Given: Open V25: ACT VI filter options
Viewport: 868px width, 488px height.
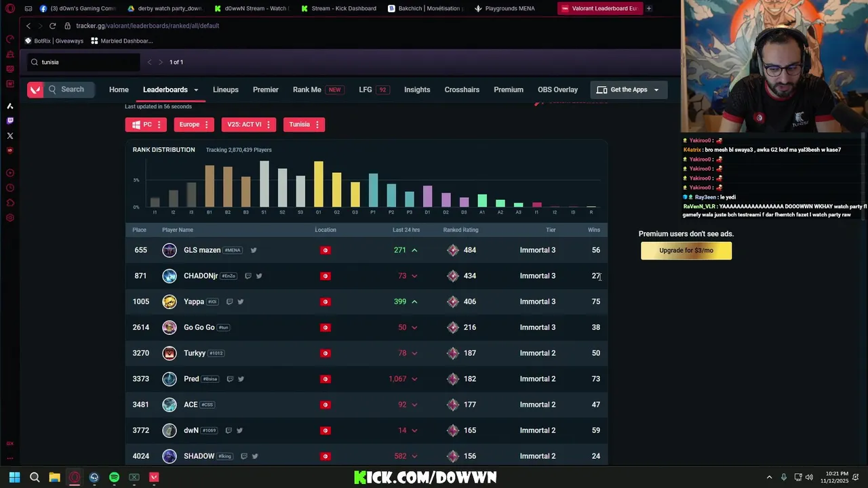Looking at the screenshot, I should [268, 125].
